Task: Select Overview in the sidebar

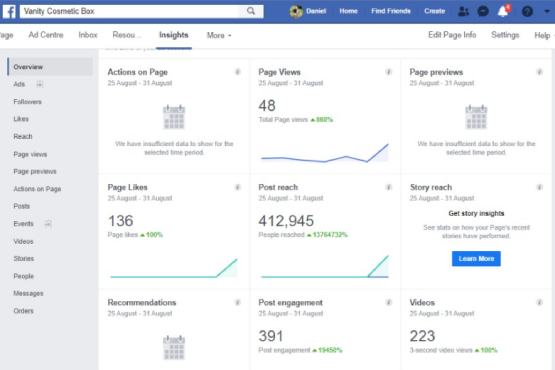Action: click(x=50, y=67)
